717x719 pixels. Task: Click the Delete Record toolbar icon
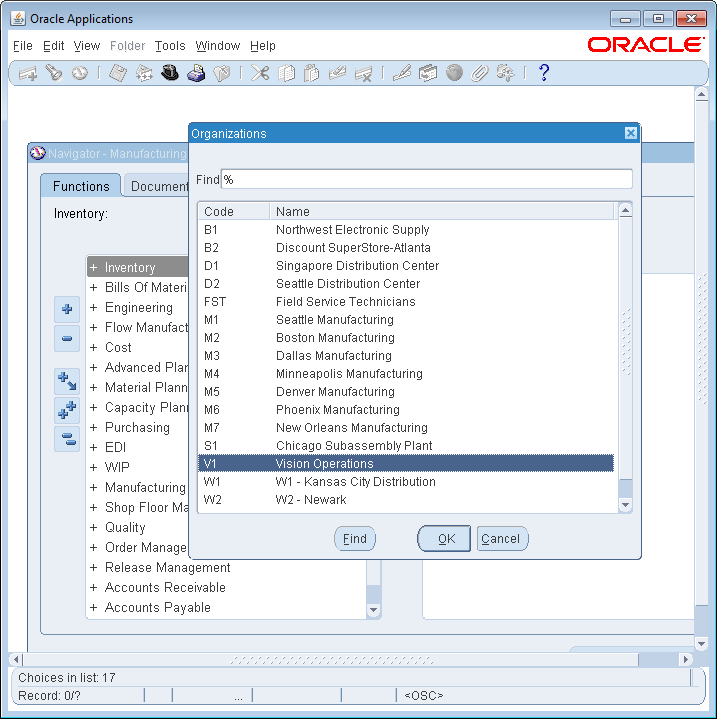[364, 73]
